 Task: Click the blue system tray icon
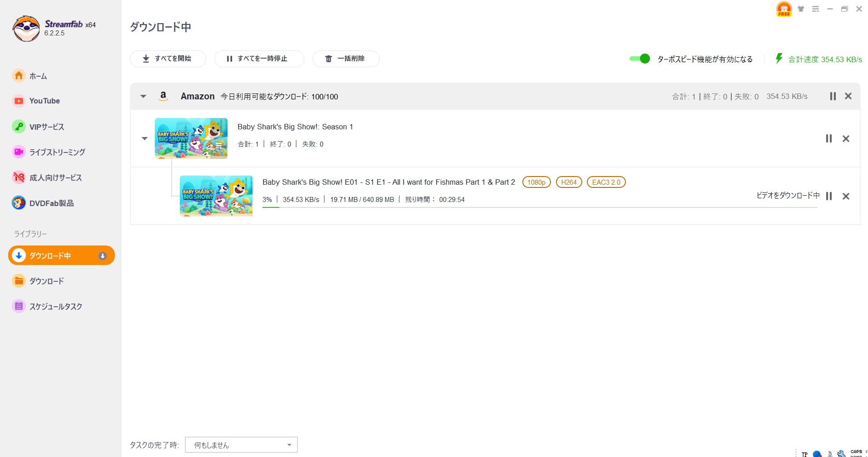[817, 454]
